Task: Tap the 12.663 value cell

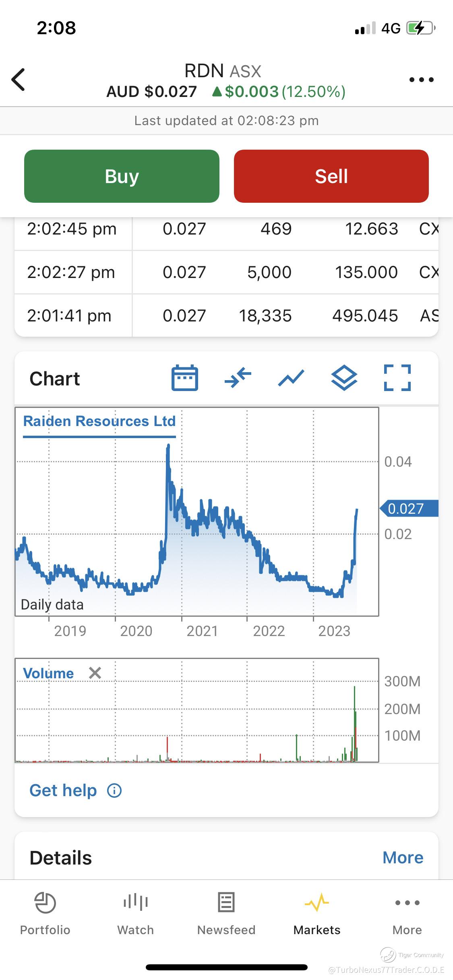Action: click(x=372, y=229)
